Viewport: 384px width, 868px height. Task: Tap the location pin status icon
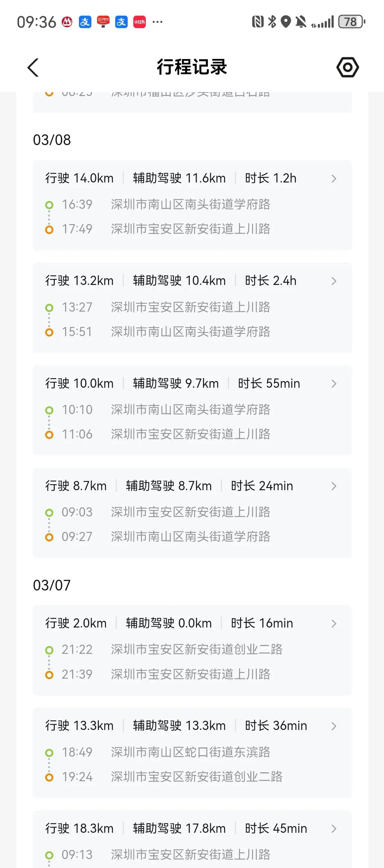click(286, 22)
